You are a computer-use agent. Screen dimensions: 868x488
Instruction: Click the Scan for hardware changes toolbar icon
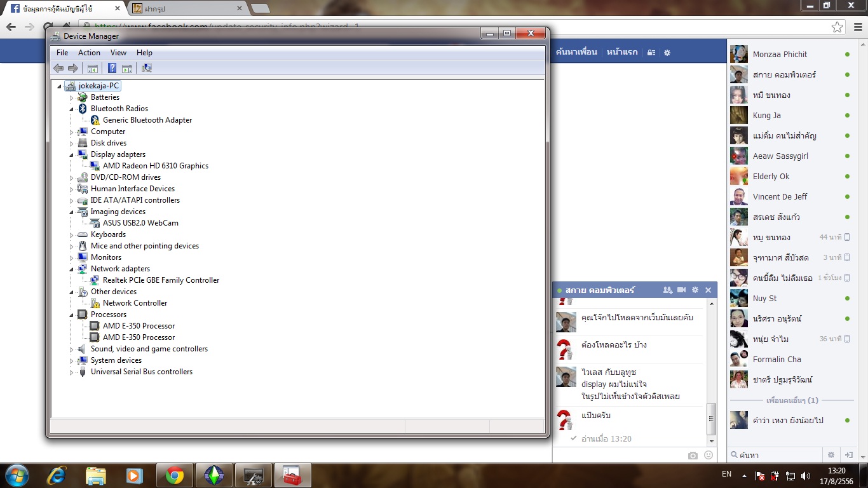147,68
